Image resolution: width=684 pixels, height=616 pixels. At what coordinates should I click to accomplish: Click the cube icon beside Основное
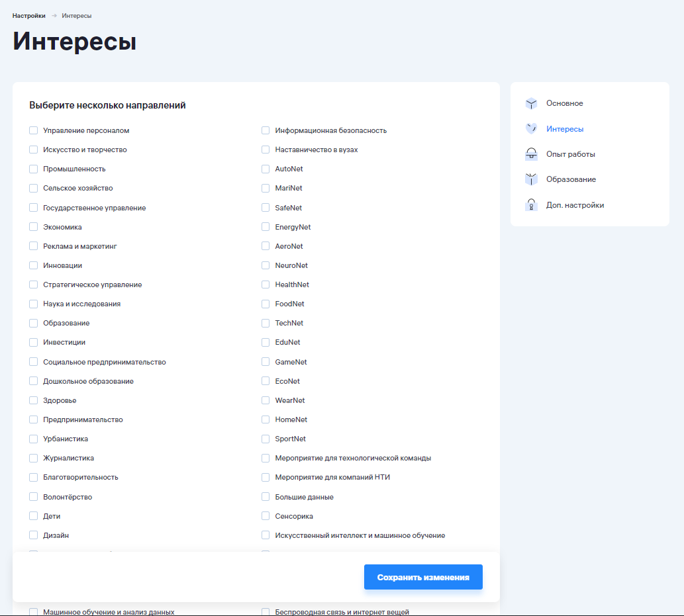point(531,104)
